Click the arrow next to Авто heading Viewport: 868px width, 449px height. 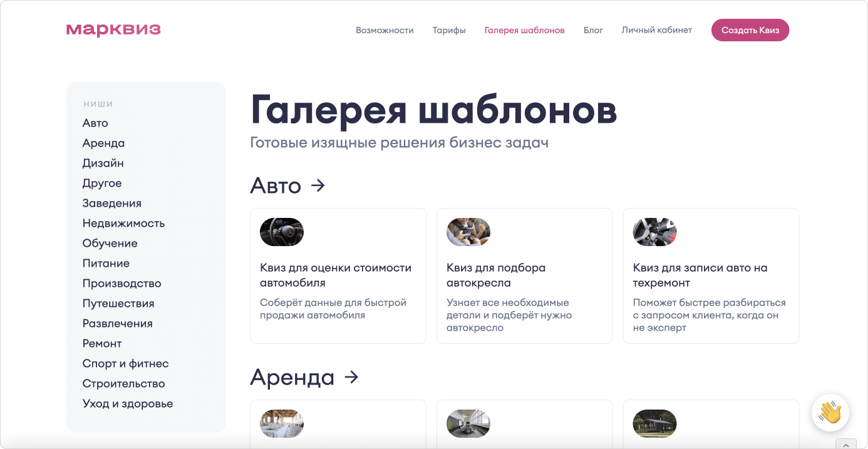point(318,185)
